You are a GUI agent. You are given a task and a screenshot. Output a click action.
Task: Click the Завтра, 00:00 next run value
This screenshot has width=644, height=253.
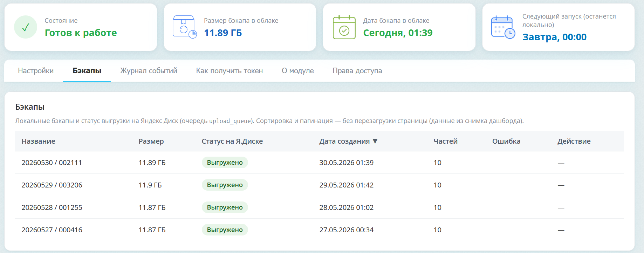pos(554,37)
